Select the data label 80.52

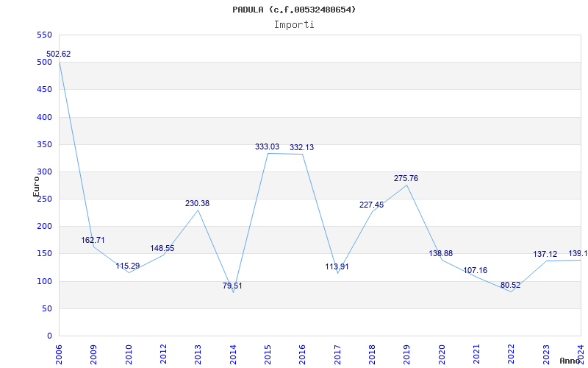[x=510, y=286]
